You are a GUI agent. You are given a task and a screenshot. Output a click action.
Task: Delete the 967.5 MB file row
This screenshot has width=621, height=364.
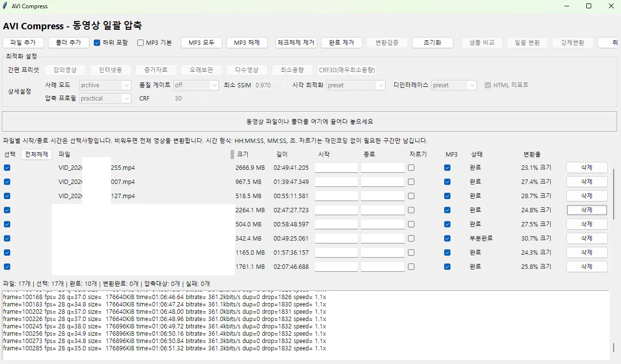(587, 182)
